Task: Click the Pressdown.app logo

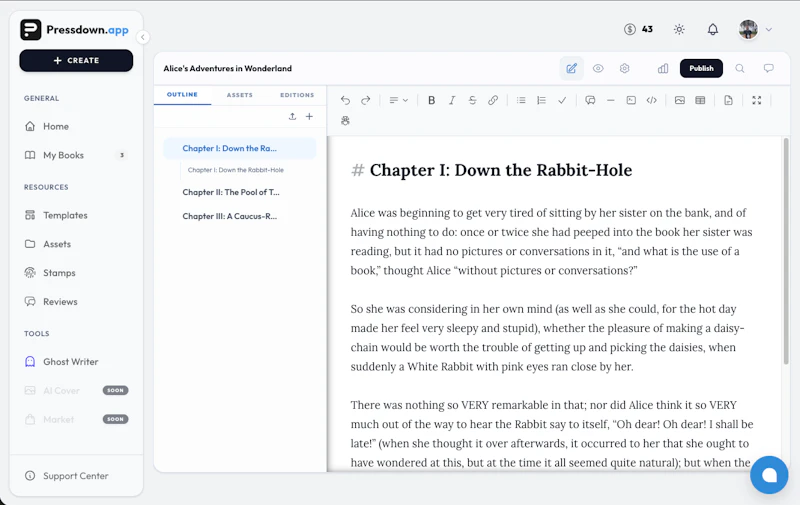Action: point(74,30)
